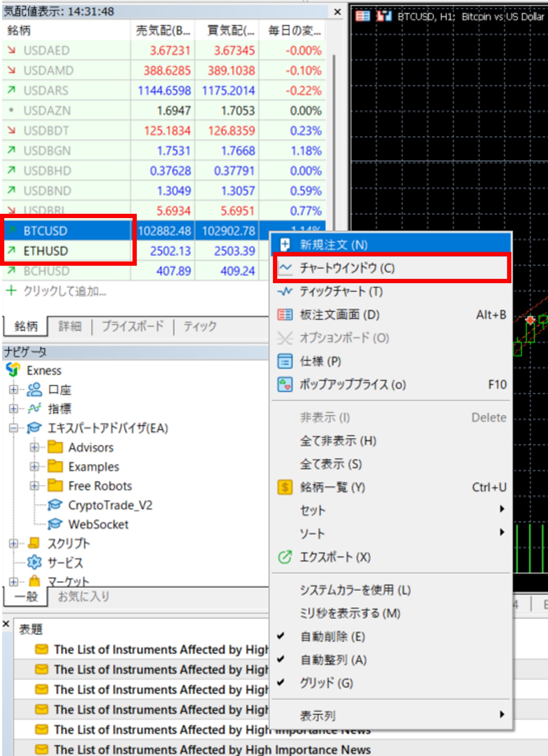Click the Expert Advisors (EA) cap icon

(34, 428)
